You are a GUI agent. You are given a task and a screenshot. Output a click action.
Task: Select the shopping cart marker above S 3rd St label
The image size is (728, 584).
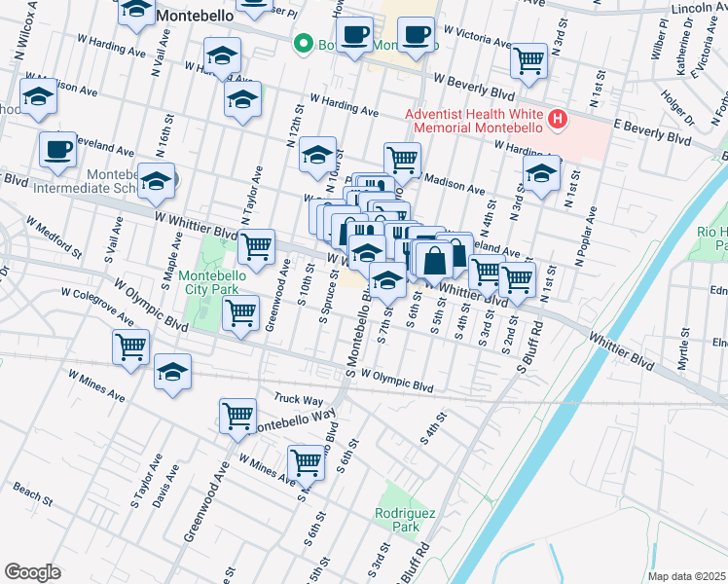click(x=486, y=276)
